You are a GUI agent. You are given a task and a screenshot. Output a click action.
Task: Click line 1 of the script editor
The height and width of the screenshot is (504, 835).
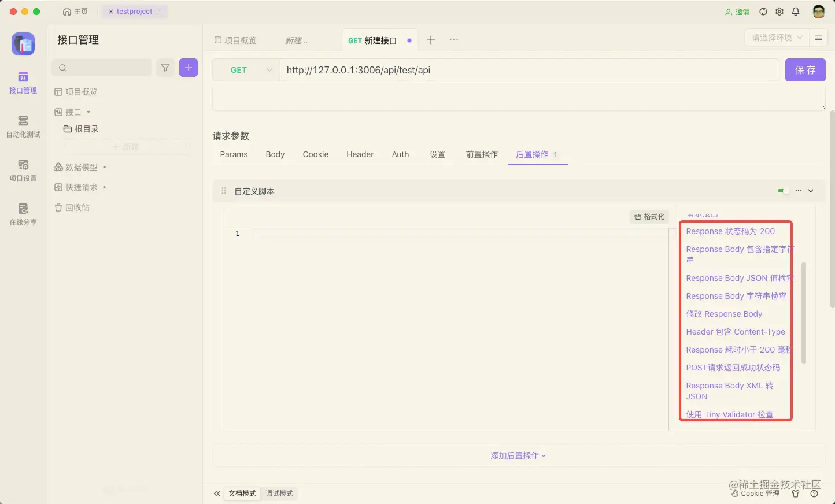coord(460,234)
